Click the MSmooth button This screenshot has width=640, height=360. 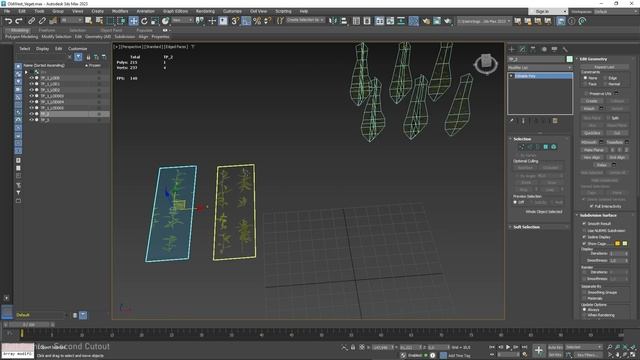coord(589,142)
